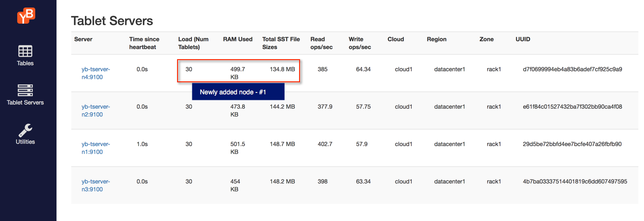Open yb-tserver-n4:9100 server link
This screenshot has width=644, height=221.
point(96,74)
